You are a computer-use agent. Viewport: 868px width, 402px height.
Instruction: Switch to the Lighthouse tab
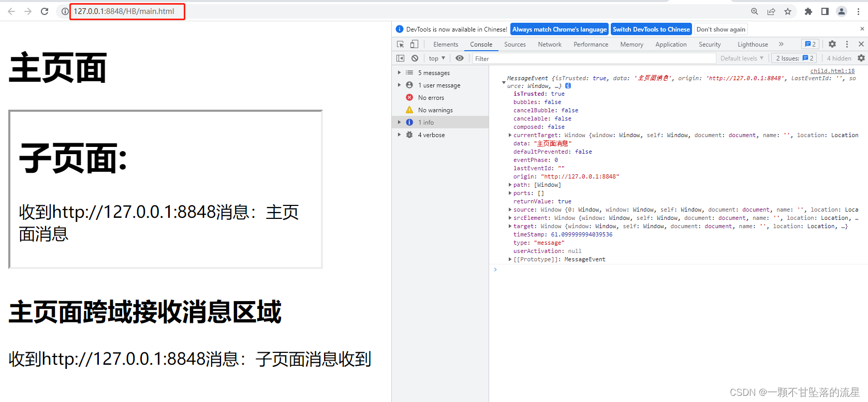753,44
